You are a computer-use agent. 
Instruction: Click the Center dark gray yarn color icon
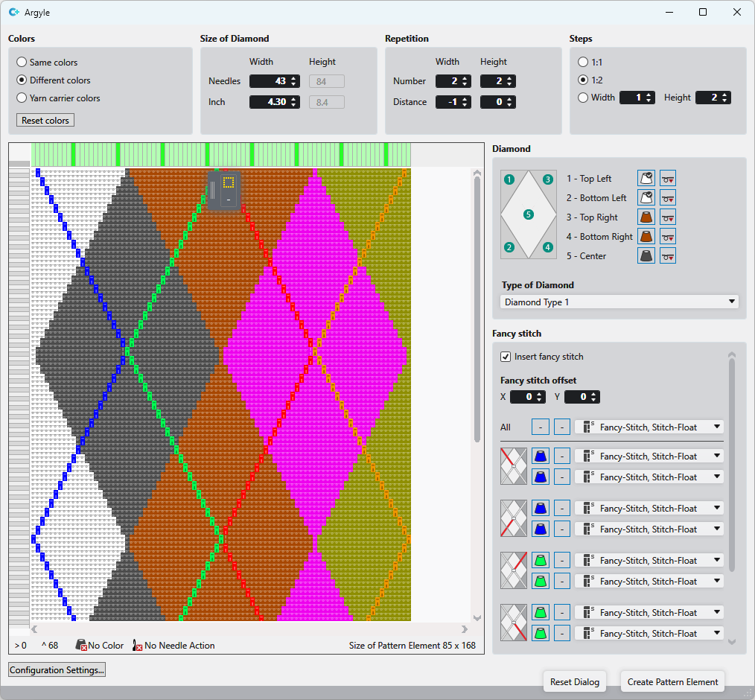(x=646, y=256)
